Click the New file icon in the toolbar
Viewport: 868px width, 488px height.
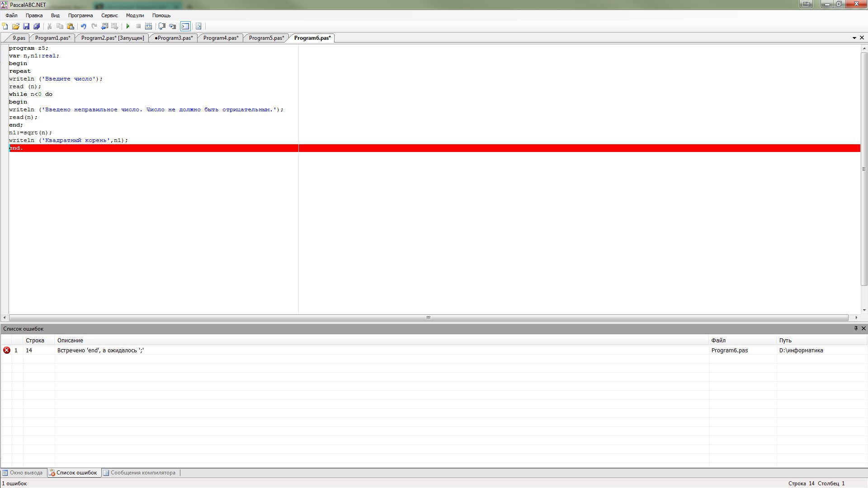[x=5, y=26]
